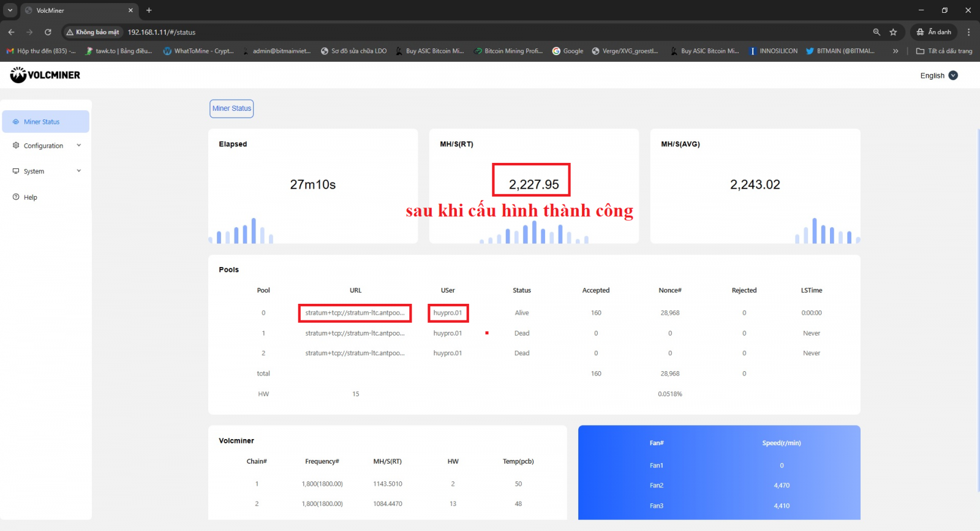
Task: Click the Elapsed value 27m10s
Action: coord(313,184)
